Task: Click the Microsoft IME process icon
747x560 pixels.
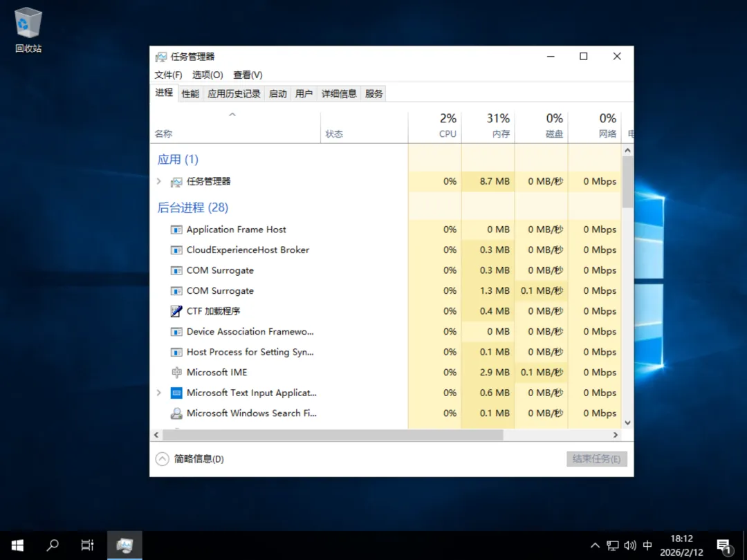Action: point(176,373)
